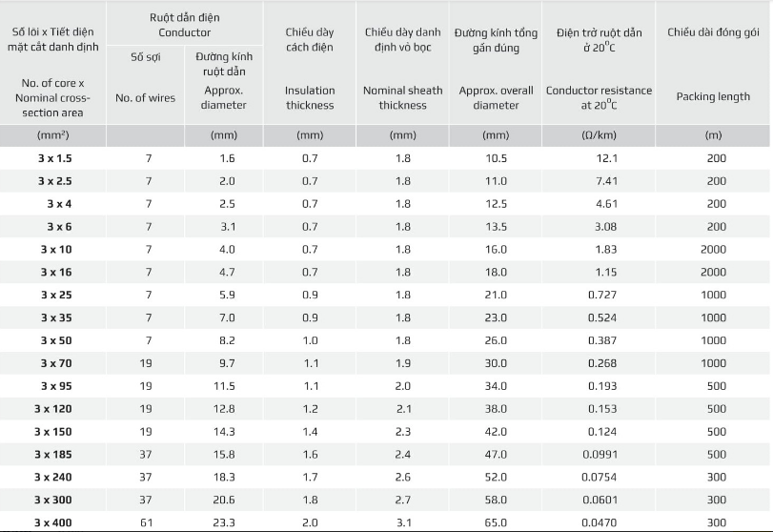Select the '3 x 400' cross-section cell
Screen dimensions: 773x532
pyautogui.click(x=55, y=522)
